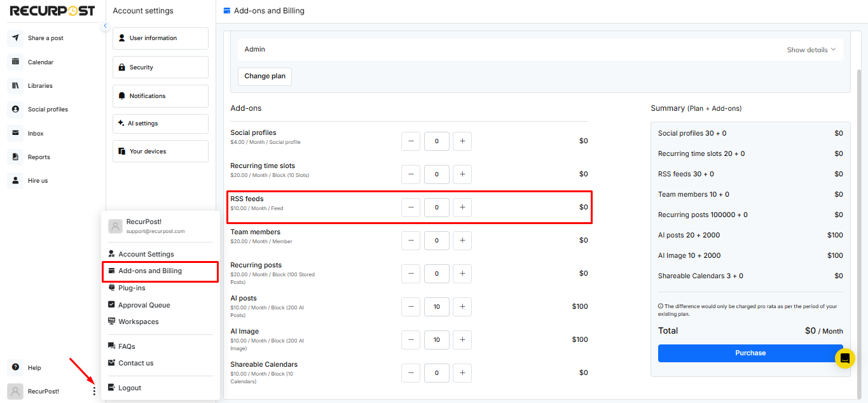The image size is (868, 403).
Task: Expand Show details for the Admin plan
Action: tap(811, 50)
